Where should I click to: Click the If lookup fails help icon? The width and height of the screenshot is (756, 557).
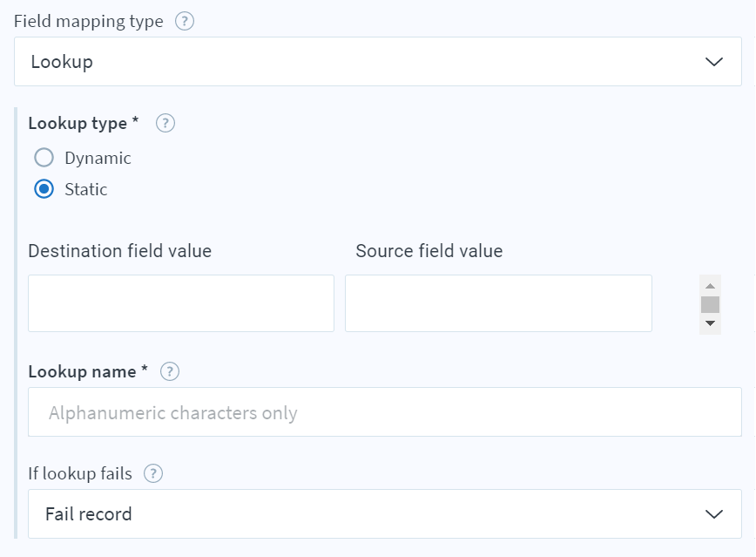tap(153, 473)
